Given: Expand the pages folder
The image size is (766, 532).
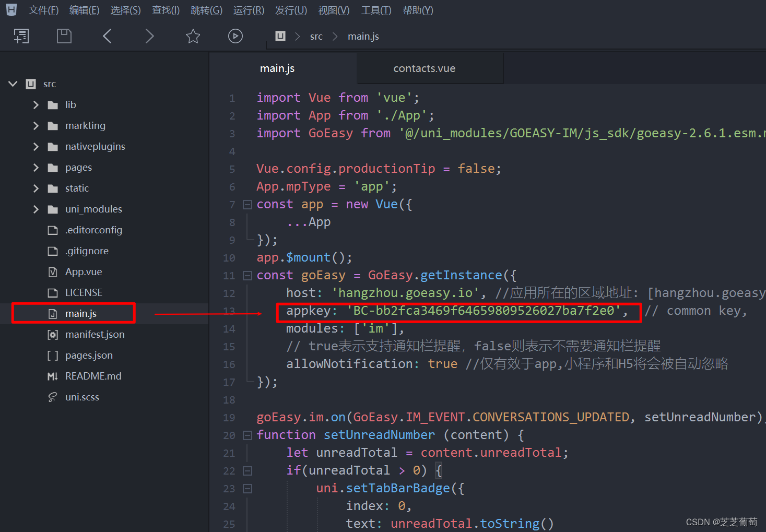Looking at the screenshot, I should 35,167.
